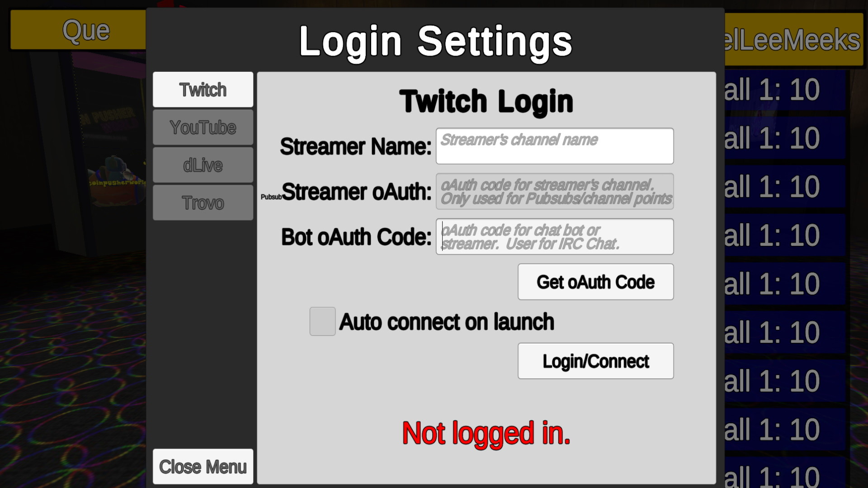Click the Twitch login icon button
The height and width of the screenshot is (488, 868).
click(202, 89)
